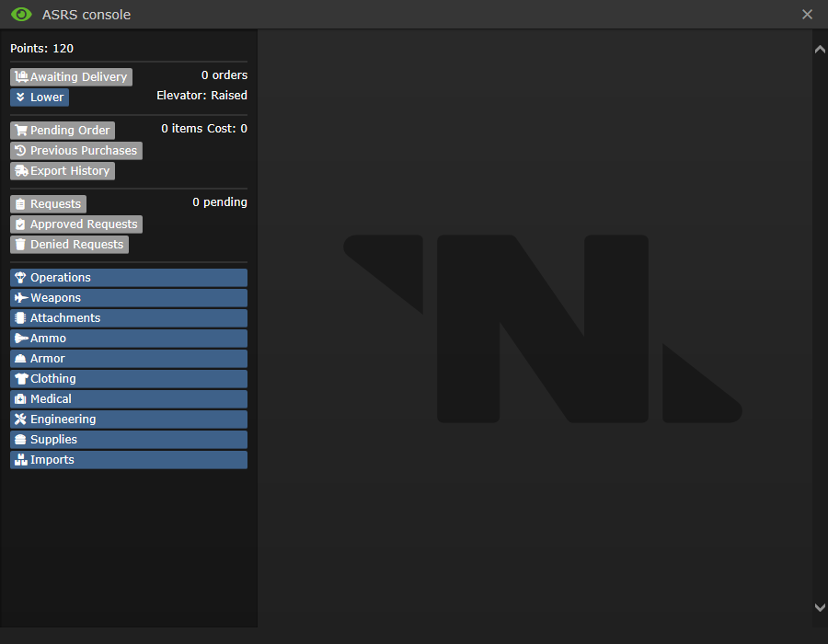Open the Imports category
The height and width of the screenshot is (644, 828).
pyautogui.click(x=129, y=460)
